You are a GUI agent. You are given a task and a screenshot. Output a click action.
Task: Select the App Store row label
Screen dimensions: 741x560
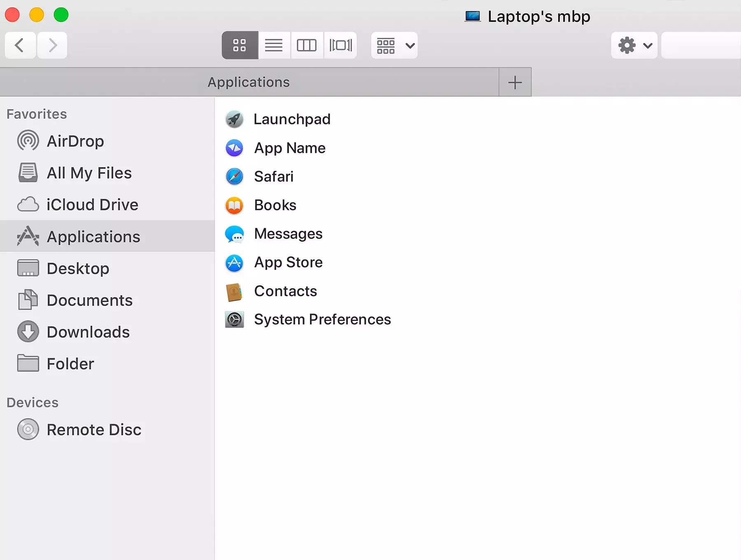click(288, 263)
